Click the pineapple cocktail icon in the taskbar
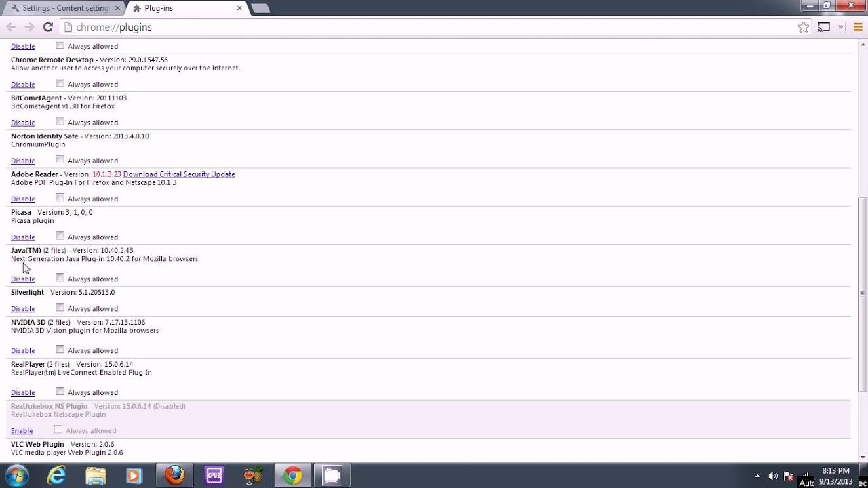 253,476
